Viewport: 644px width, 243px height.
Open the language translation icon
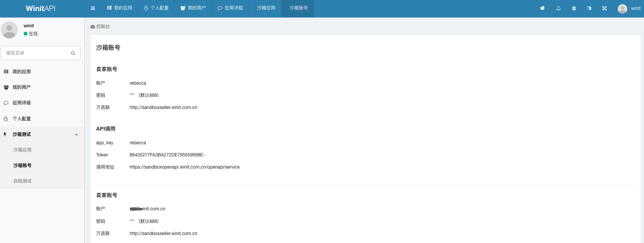[589, 8]
